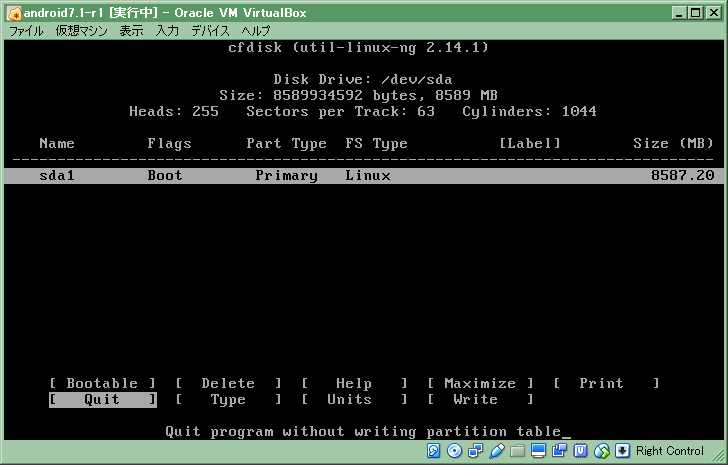Viewport: 728px width, 465px height.
Task: Click the mouse integration status icon
Action: (x=602, y=451)
